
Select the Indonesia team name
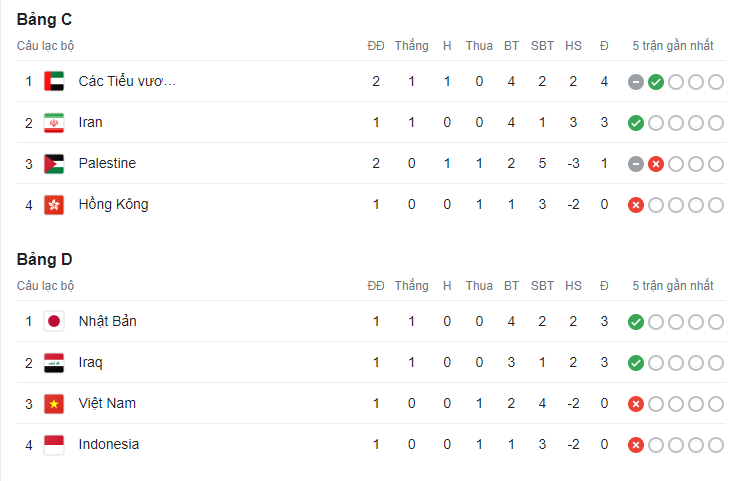pyautogui.click(x=109, y=445)
